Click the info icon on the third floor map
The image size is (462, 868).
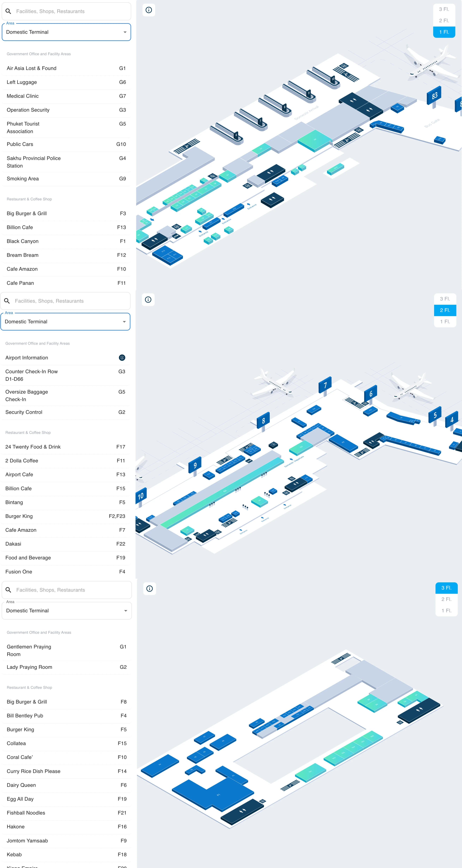click(150, 588)
